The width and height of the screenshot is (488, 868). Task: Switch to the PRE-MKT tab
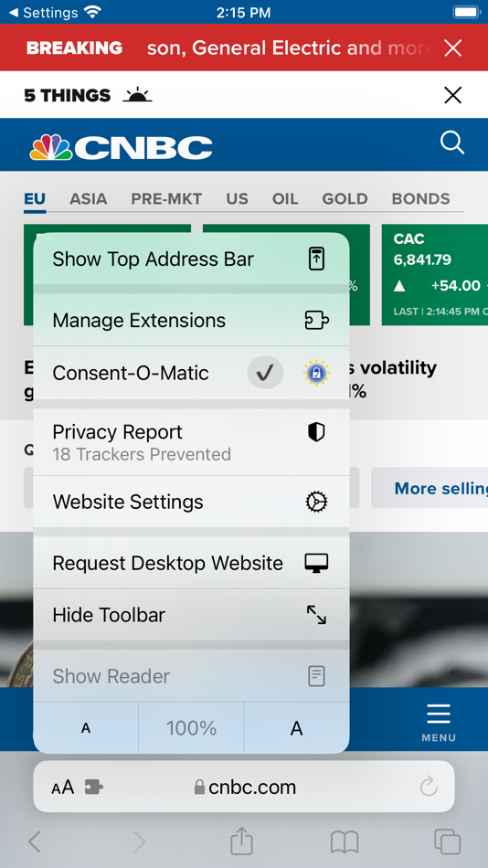(x=166, y=199)
